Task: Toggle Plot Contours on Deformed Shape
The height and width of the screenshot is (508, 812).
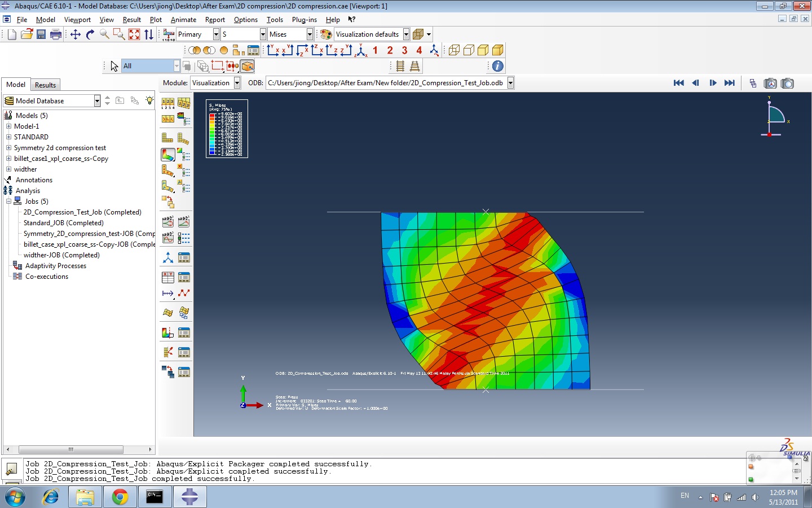Action: 168,154
